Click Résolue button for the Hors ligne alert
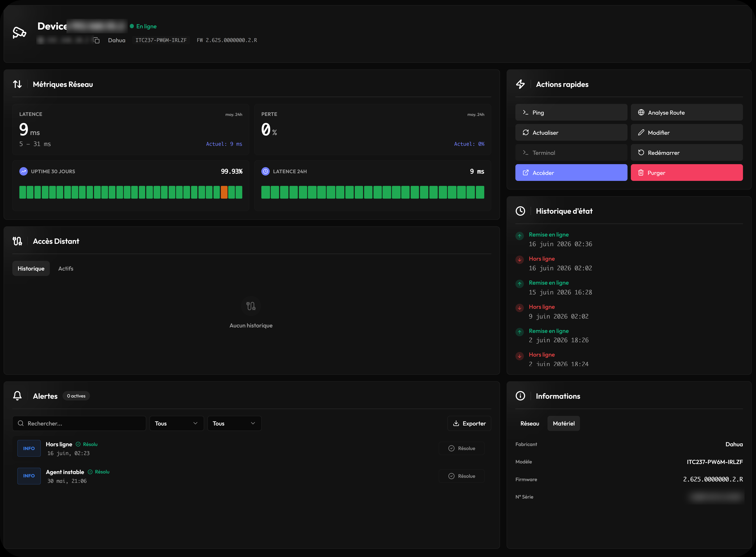 coord(462,449)
